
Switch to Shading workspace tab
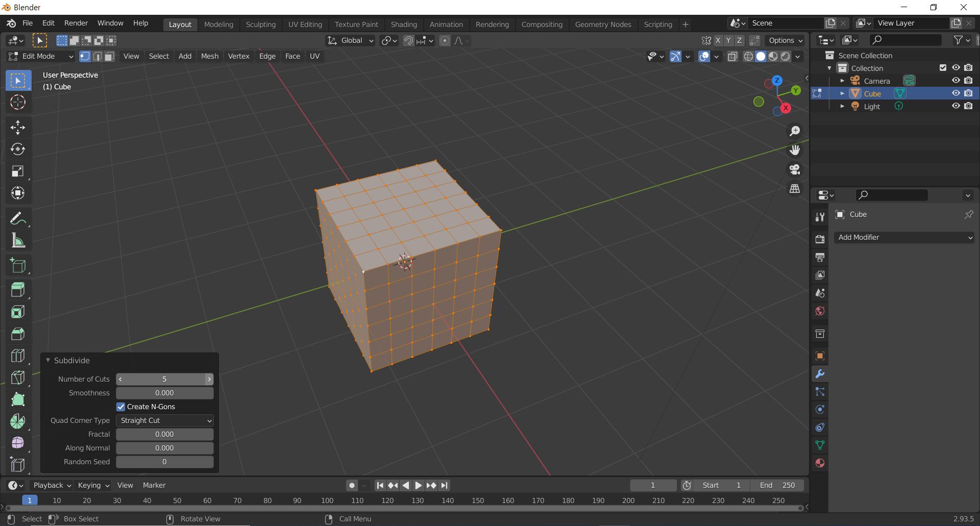pos(404,24)
